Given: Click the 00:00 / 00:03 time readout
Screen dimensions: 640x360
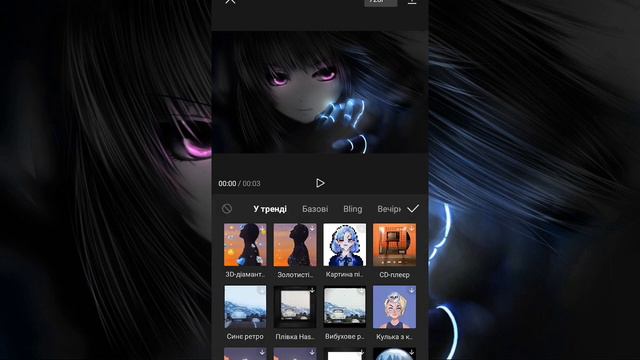Looking at the screenshot, I should 239,184.
